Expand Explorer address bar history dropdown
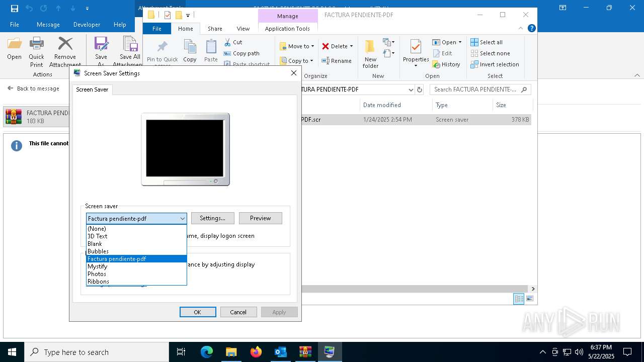This screenshot has height=362, width=644. pyautogui.click(x=411, y=89)
